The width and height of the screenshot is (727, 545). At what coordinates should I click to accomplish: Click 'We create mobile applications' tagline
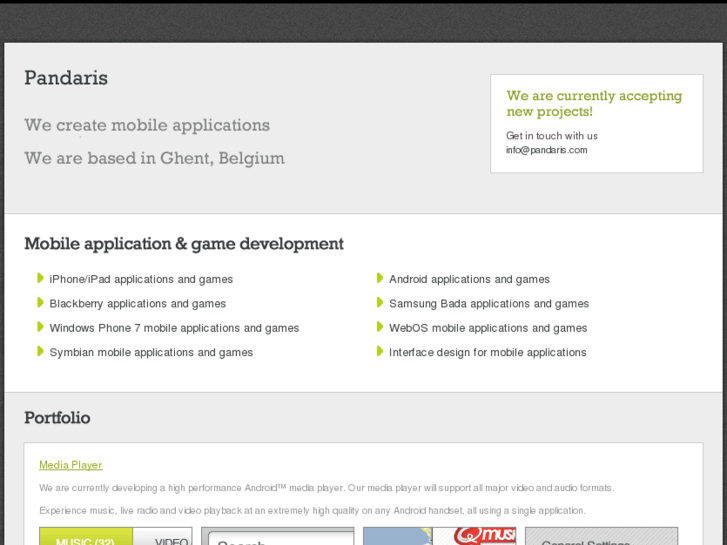tap(147, 125)
